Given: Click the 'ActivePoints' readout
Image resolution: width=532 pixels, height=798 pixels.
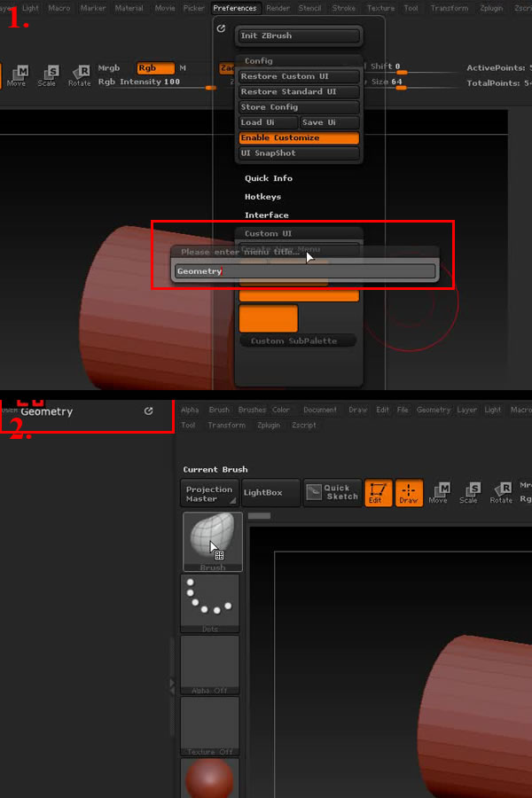Looking at the screenshot, I should coord(498,67).
